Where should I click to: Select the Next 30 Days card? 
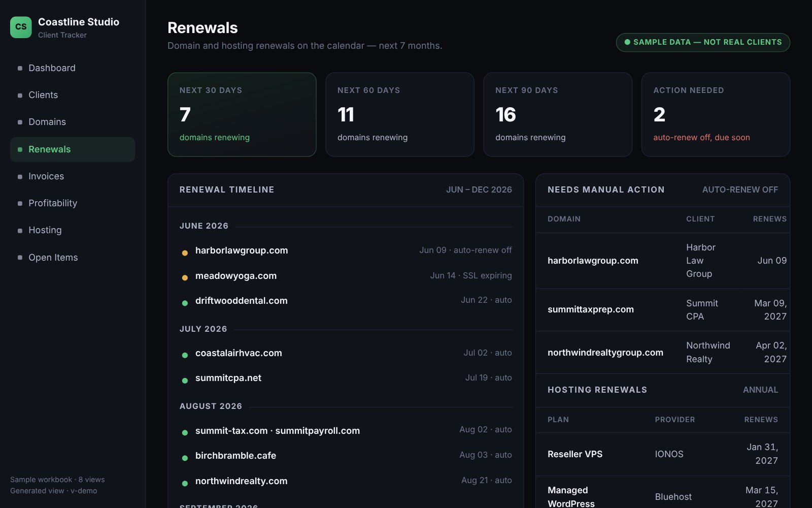(242, 114)
